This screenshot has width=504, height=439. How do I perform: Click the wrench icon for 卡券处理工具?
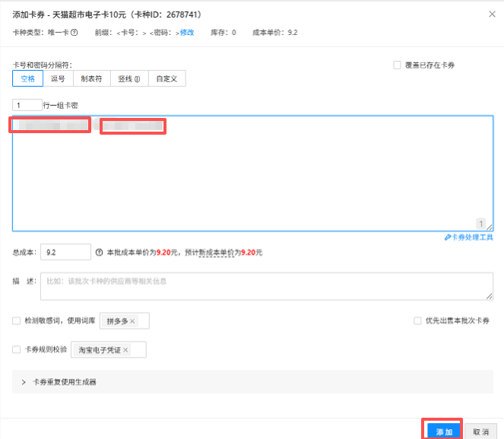click(448, 237)
